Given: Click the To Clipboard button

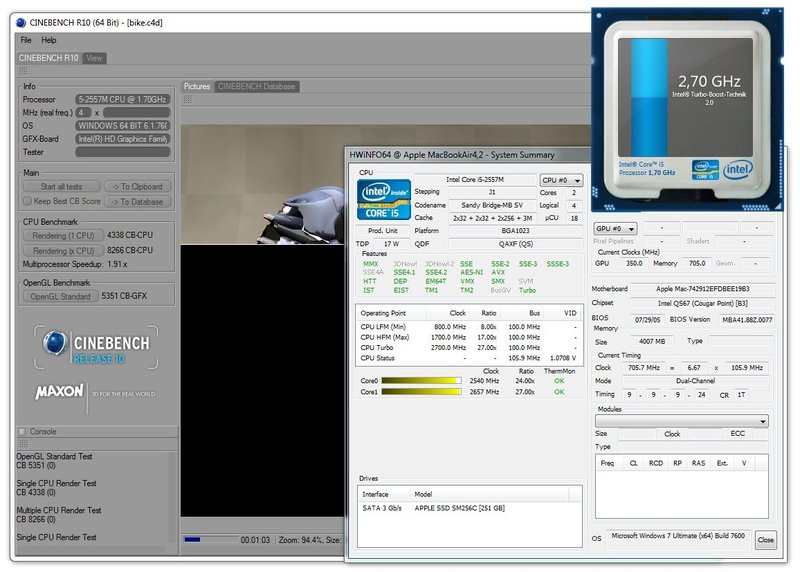Looking at the screenshot, I should [138, 187].
